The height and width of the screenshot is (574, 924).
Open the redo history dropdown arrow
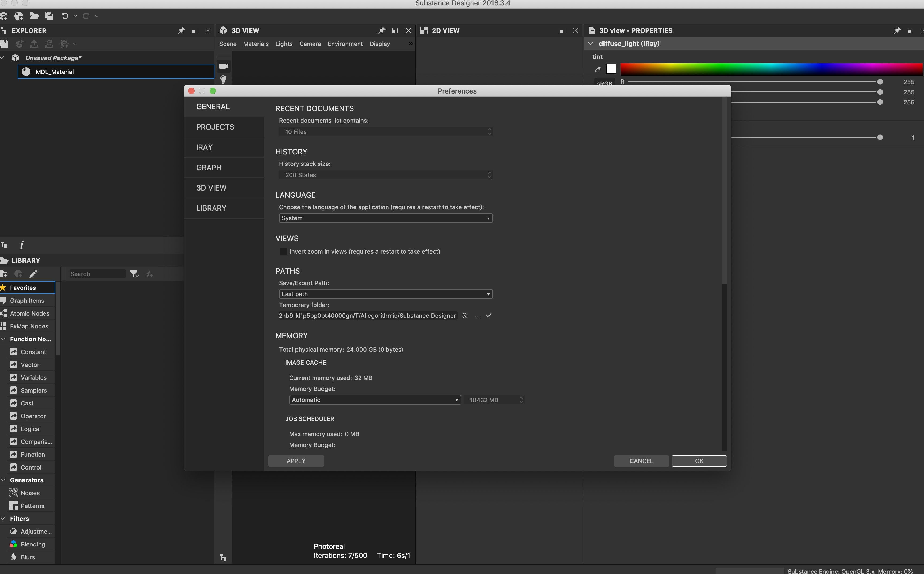(97, 16)
